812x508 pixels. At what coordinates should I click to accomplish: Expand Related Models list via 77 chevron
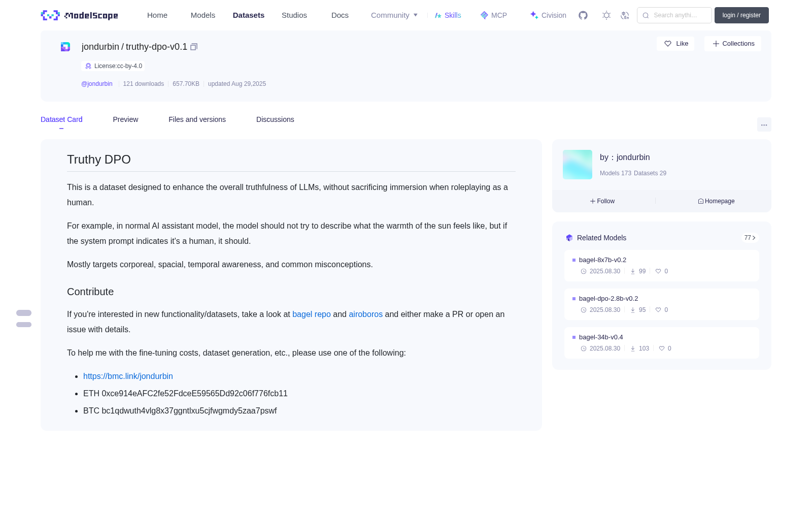(x=750, y=238)
